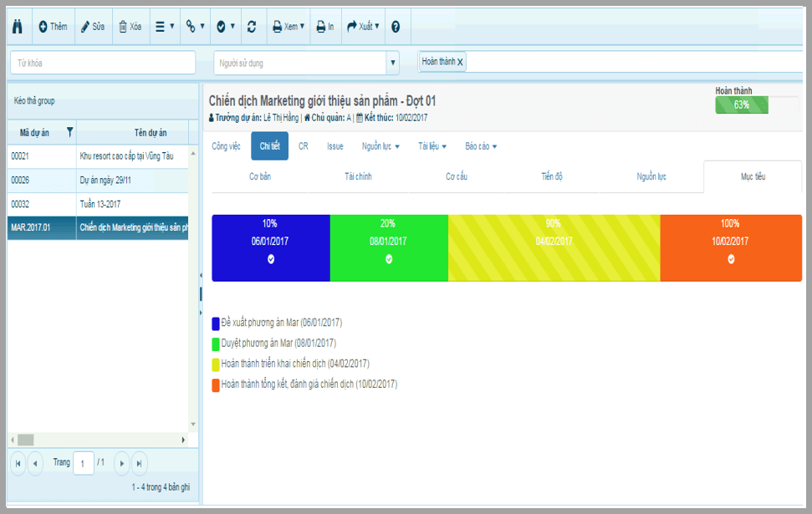The height and width of the screenshot is (514, 812).
Task: Click the Mã dự án filter icon
Action: pyautogui.click(x=69, y=133)
